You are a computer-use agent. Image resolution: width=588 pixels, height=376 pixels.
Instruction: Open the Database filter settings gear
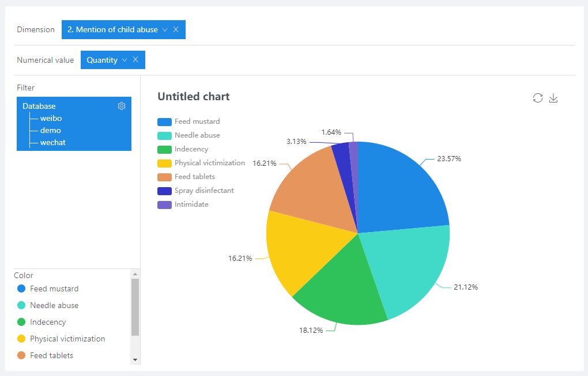click(x=122, y=106)
